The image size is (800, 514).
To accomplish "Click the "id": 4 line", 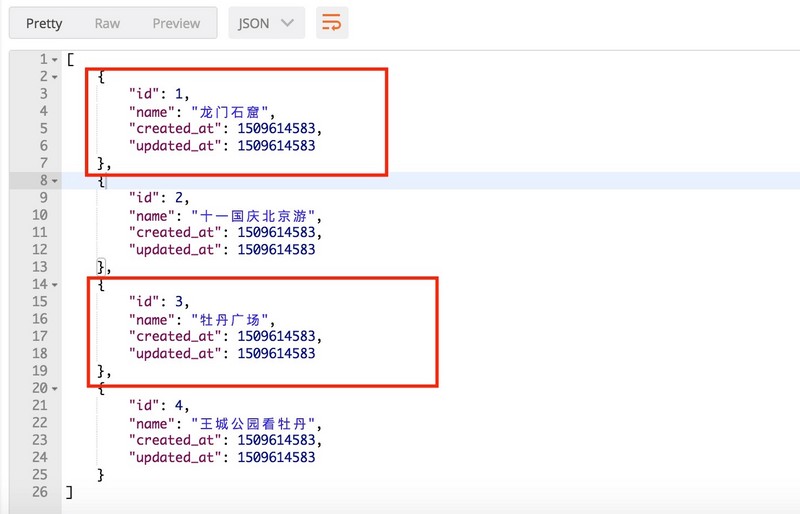I will (x=159, y=405).
